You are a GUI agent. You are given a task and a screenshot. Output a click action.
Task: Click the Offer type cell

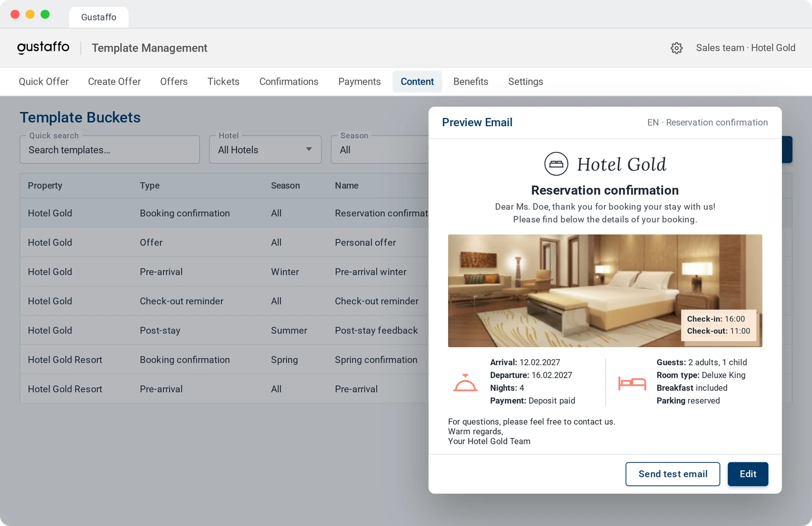(151, 242)
